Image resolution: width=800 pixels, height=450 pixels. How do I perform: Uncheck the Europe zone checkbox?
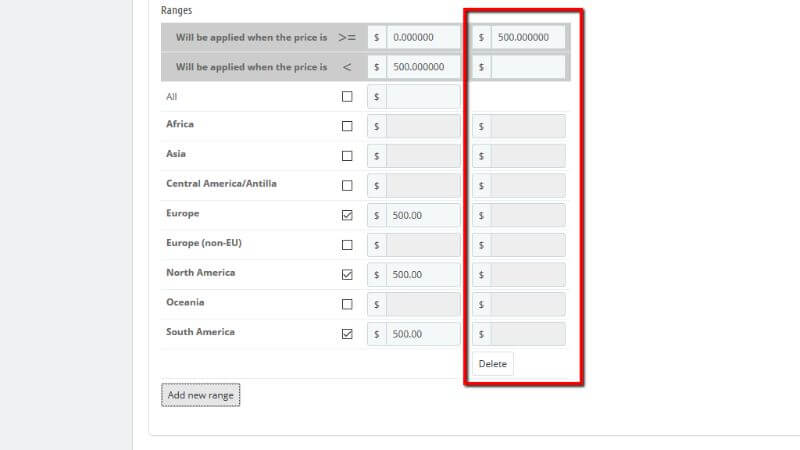(347, 215)
